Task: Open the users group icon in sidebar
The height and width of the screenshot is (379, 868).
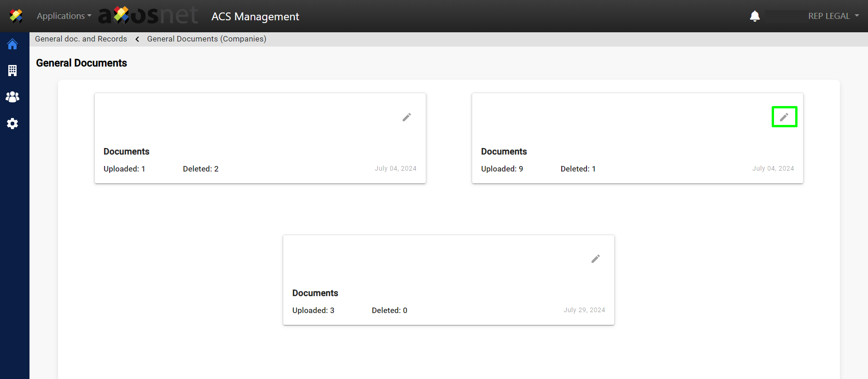Action: pos(12,97)
